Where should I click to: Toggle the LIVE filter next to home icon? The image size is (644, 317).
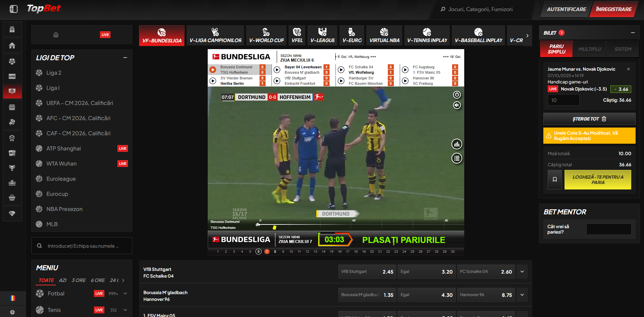(x=105, y=35)
